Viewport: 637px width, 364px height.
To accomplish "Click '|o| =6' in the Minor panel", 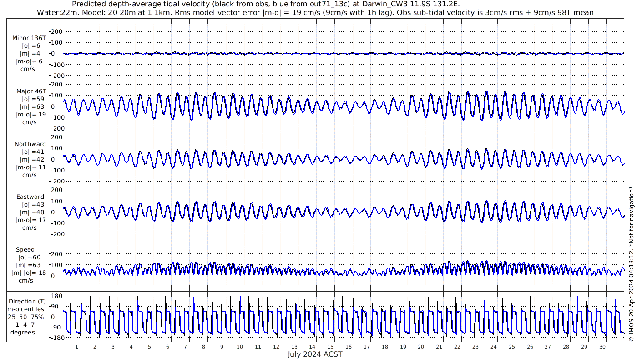I will 31,45.
